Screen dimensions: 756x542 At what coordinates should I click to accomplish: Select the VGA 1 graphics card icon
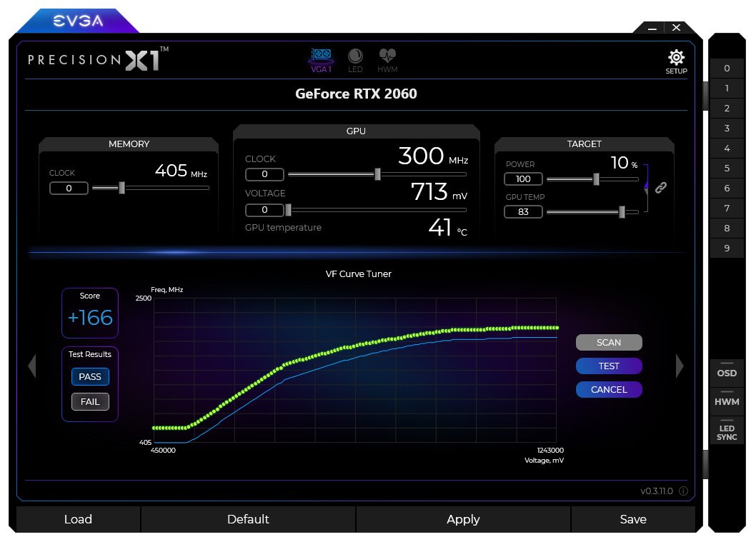point(321,60)
